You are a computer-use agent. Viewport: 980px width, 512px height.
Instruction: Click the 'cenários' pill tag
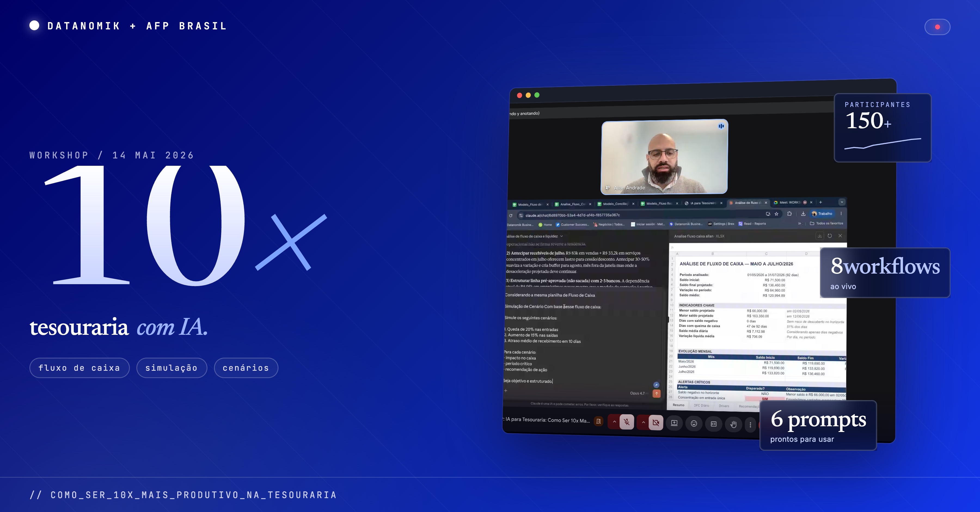point(246,368)
